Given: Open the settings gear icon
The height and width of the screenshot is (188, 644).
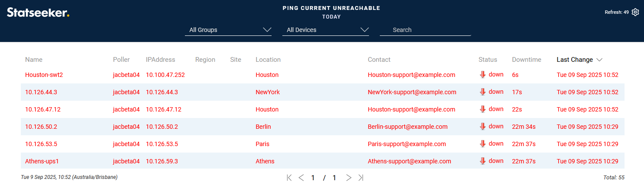Looking at the screenshot, I should click(x=635, y=12).
